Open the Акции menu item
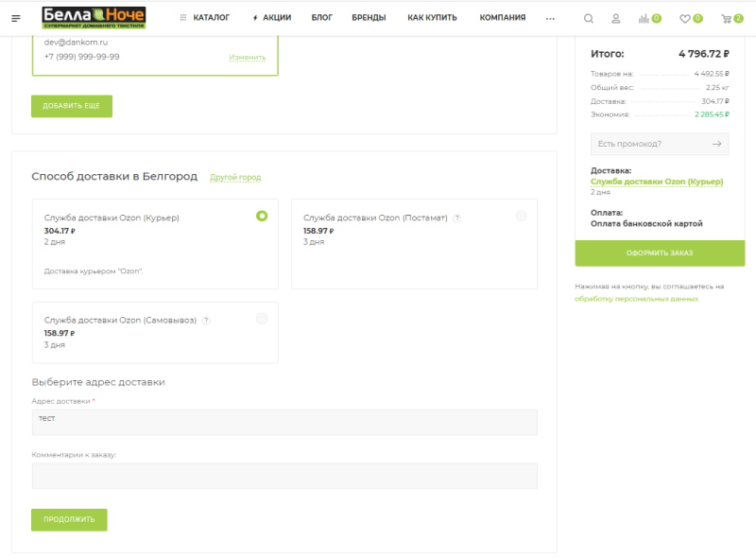Screen dimensions: 756x558 [x=272, y=18]
